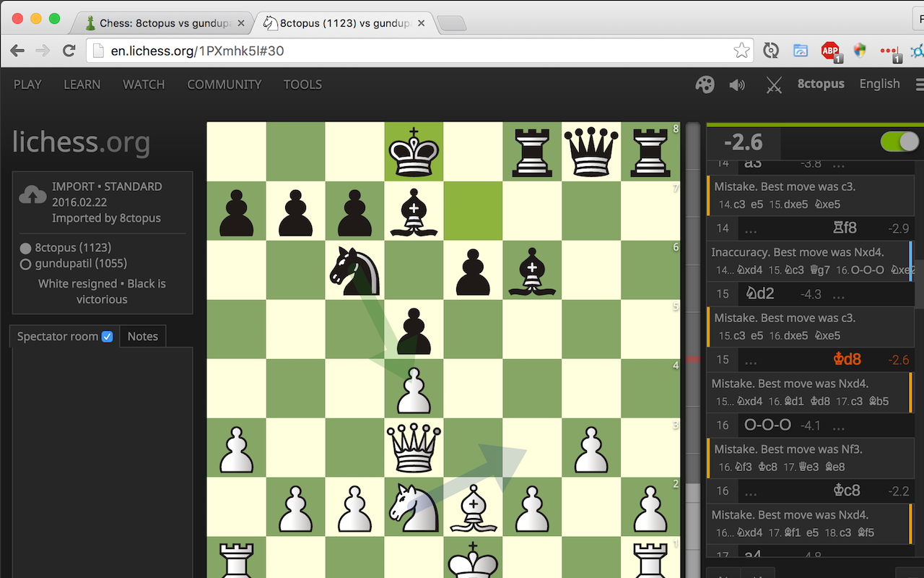
Task: Open the 8ctopus user menu
Action: [821, 84]
